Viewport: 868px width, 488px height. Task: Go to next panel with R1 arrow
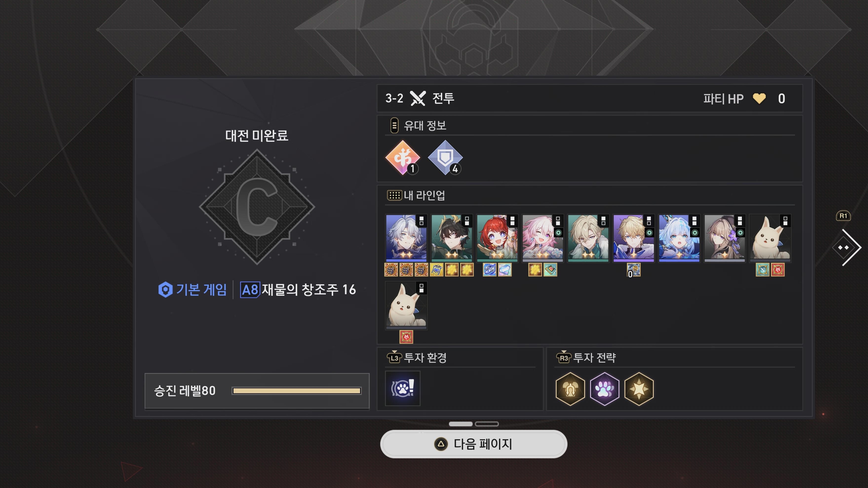[847, 247]
